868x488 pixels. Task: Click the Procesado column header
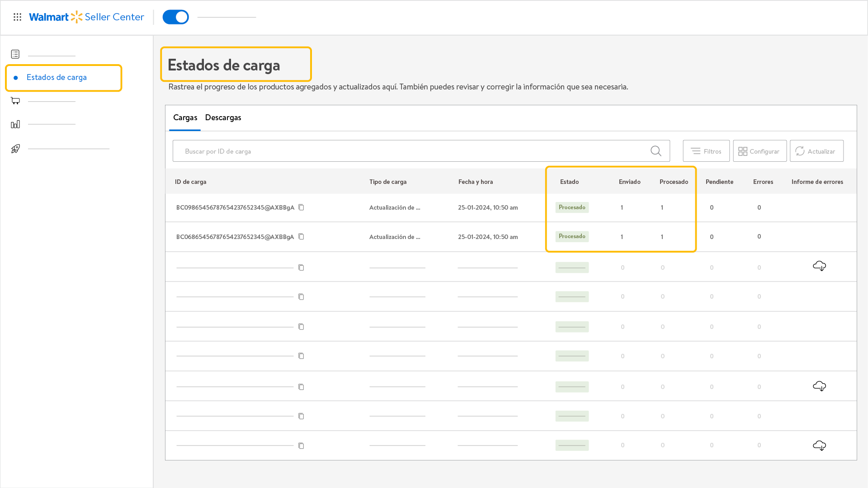click(x=674, y=182)
